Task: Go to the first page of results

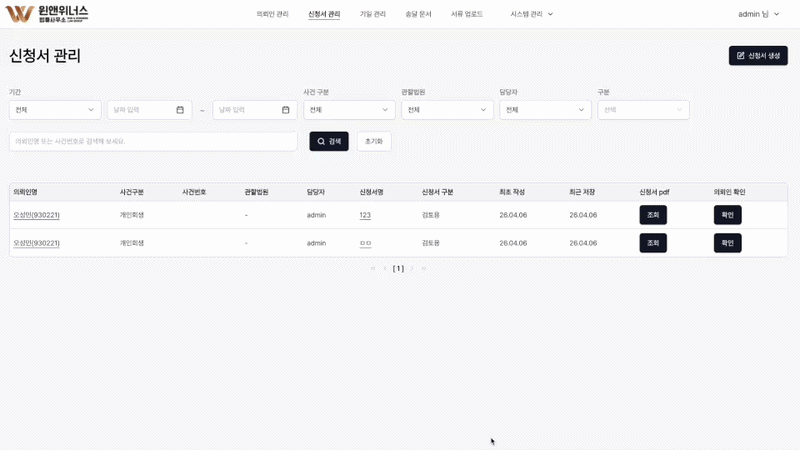Action: pyautogui.click(x=373, y=268)
